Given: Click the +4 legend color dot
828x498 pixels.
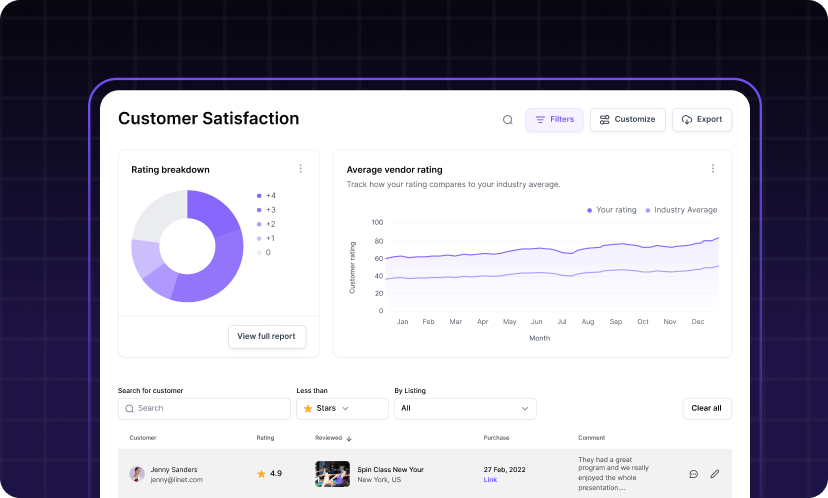Looking at the screenshot, I should (259, 196).
